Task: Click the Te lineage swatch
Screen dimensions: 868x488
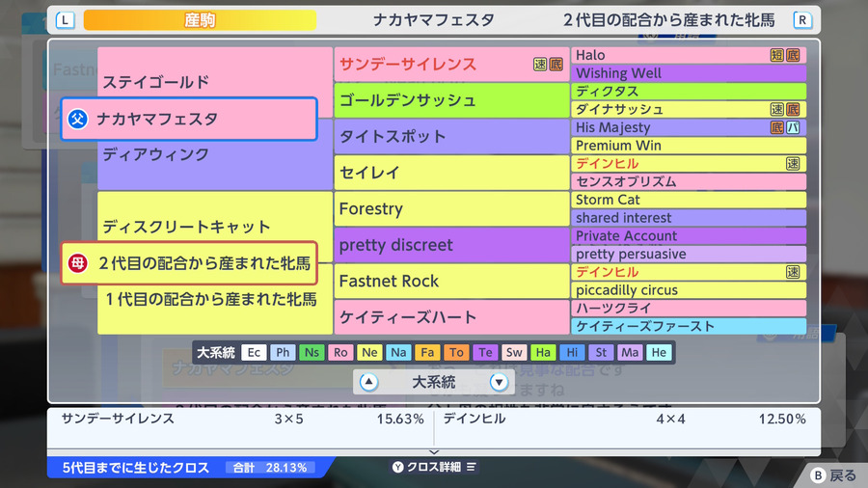Action: [x=485, y=352]
